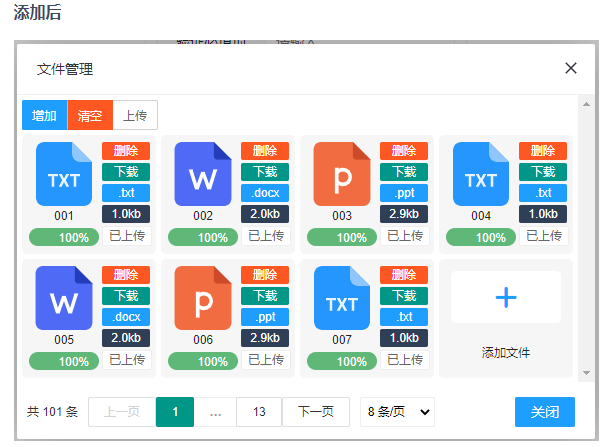Viewport: 609px width, 447px height.
Task: Download file 001 with 下载
Action: (126, 172)
